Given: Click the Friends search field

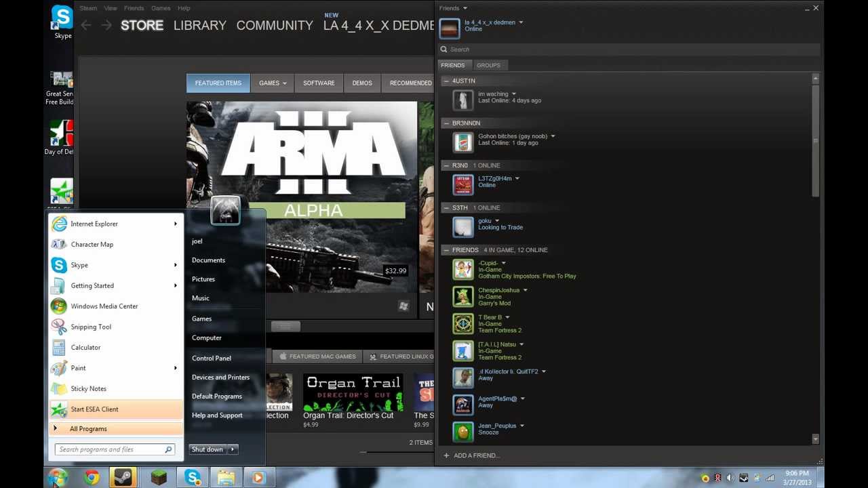Looking at the screenshot, I should tap(629, 49).
